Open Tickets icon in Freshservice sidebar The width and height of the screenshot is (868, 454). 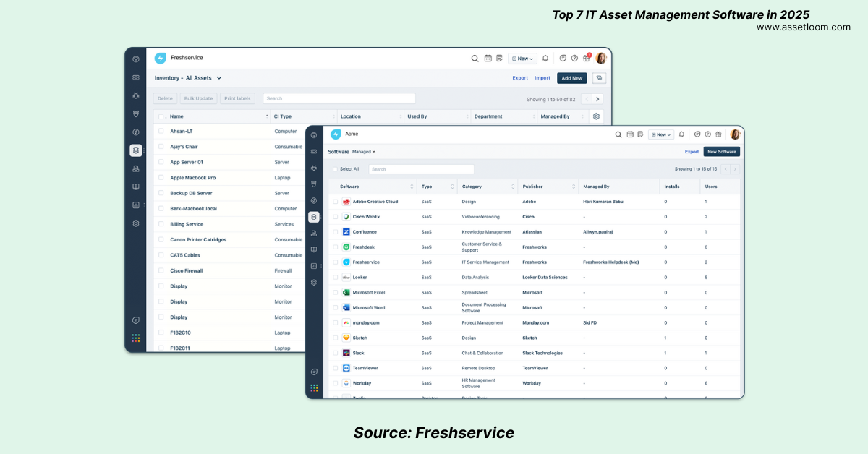(136, 77)
